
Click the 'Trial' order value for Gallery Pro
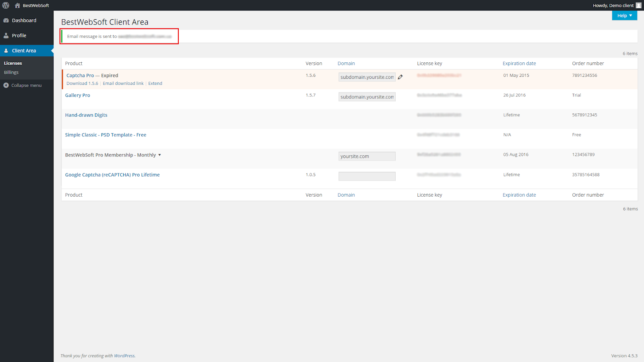pyautogui.click(x=576, y=95)
